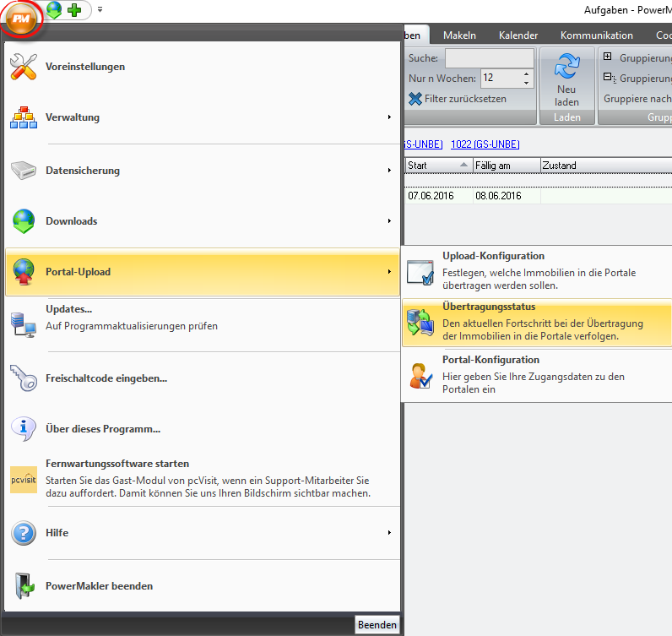Expand the Downloads submenu arrow
The height and width of the screenshot is (636, 672).
pyautogui.click(x=389, y=220)
